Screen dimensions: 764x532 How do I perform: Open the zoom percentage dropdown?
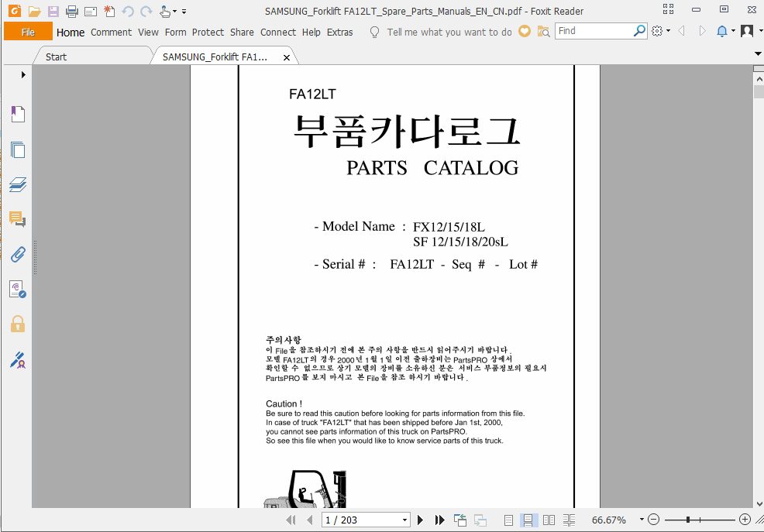(x=640, y=520)
